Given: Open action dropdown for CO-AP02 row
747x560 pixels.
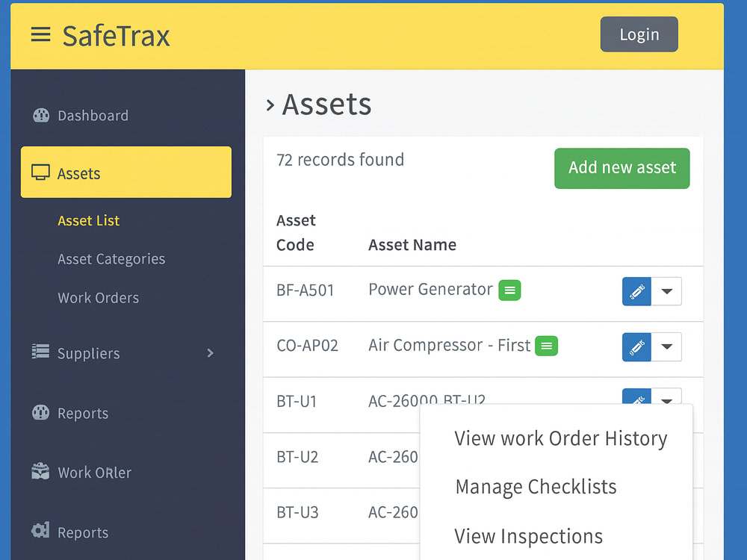Looking at the screenshot, I should tap(666, 346).
